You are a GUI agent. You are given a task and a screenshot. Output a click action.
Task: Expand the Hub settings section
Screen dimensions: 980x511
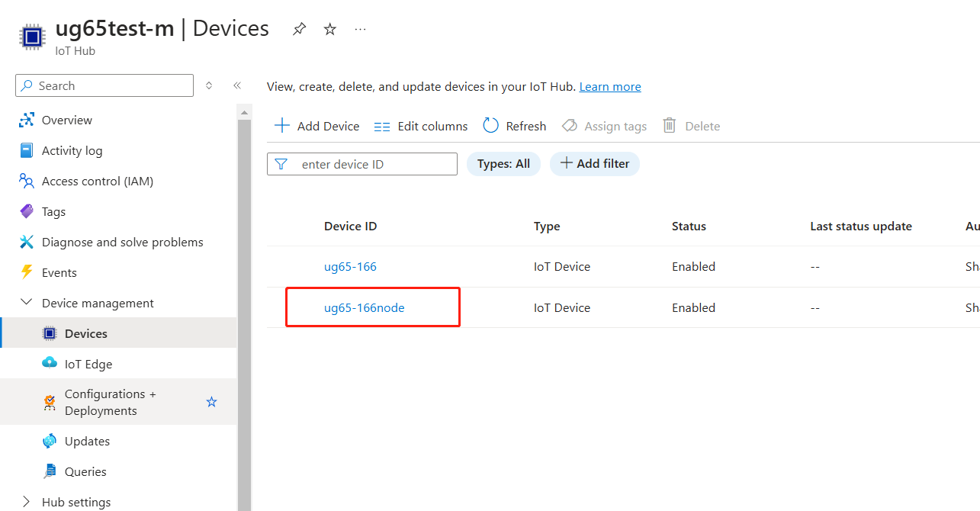27,501
